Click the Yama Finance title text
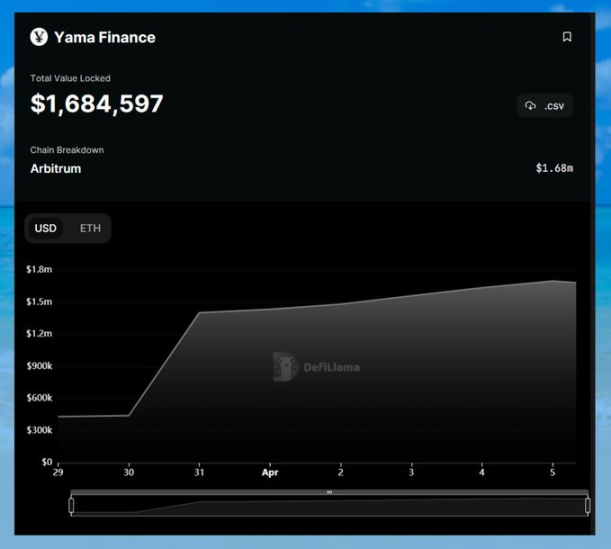 coord(105,37)
